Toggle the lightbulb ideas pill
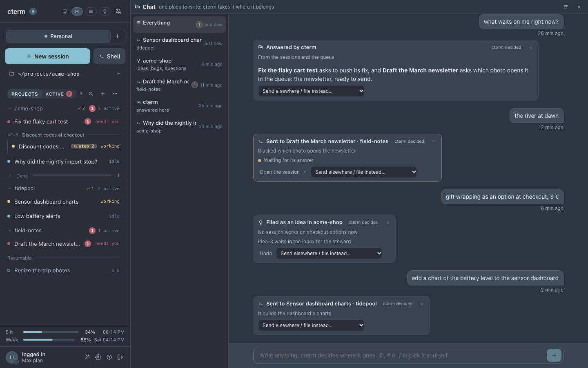Viewport: 588px width, 368px height. [105, 11]
